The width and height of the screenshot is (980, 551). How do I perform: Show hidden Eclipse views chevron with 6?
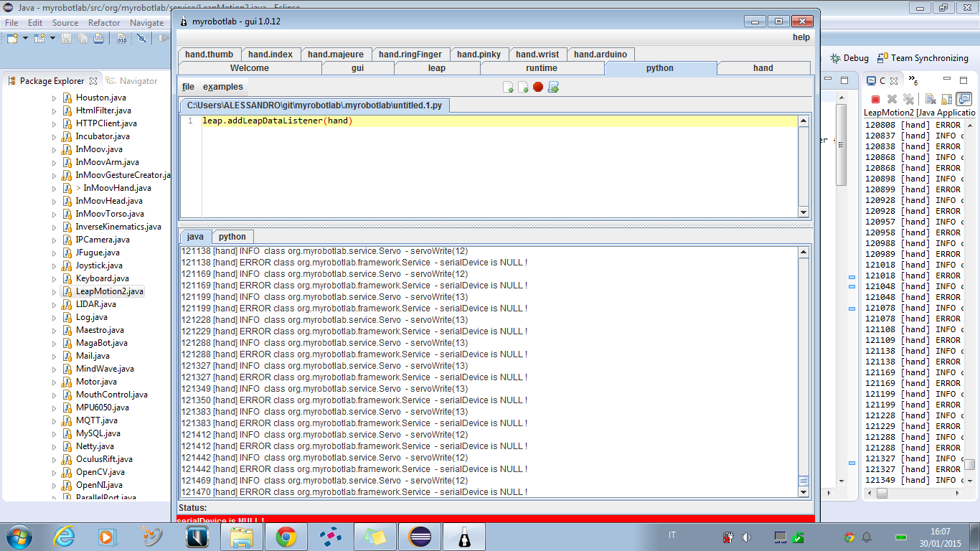913,80
